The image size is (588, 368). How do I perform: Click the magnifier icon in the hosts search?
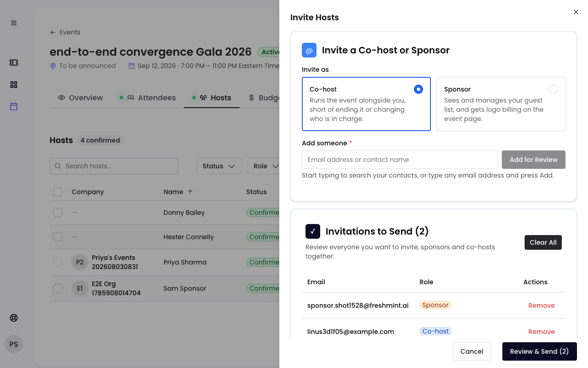pyautogui.click(x=58, y=166)
